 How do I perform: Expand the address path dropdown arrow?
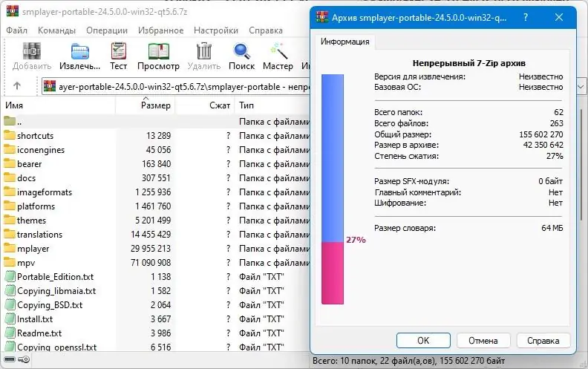pos(581,87)
